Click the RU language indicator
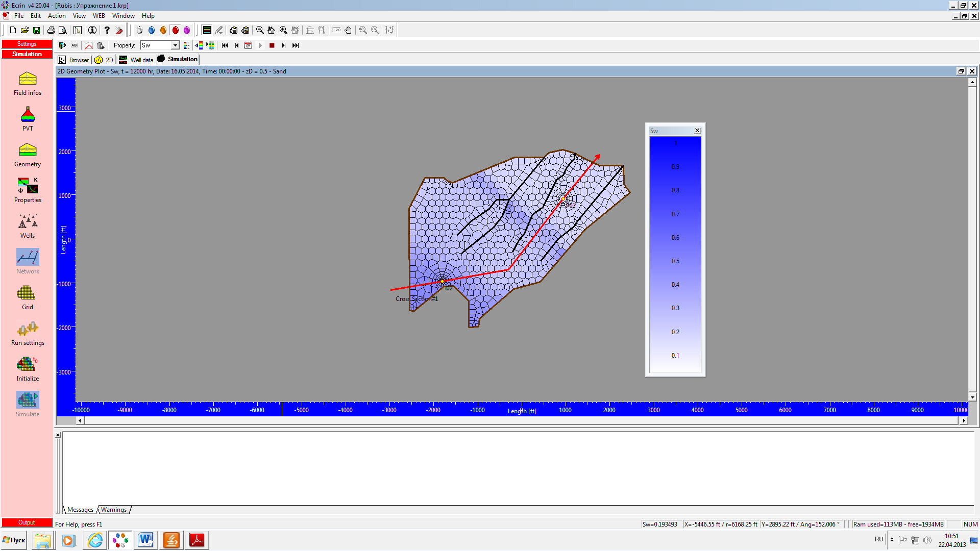This screenshot has height=551, width=980. 879,539
